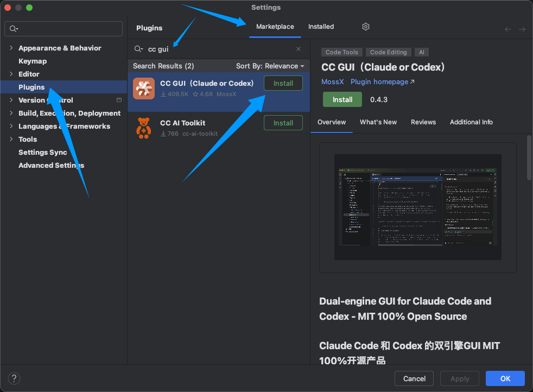This screenshot has height=392, width=533.
Task: Click the AI tag
Action: (x=422, y=52)
